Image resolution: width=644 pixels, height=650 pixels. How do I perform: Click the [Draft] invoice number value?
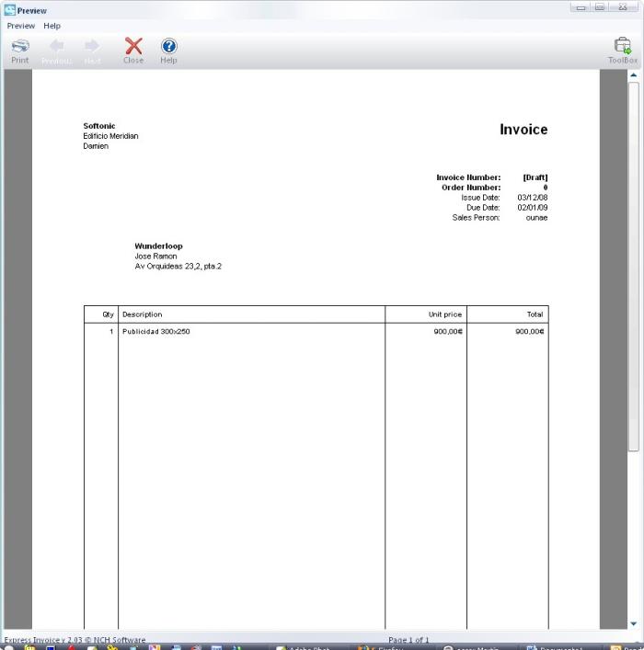tap(535, 177)
